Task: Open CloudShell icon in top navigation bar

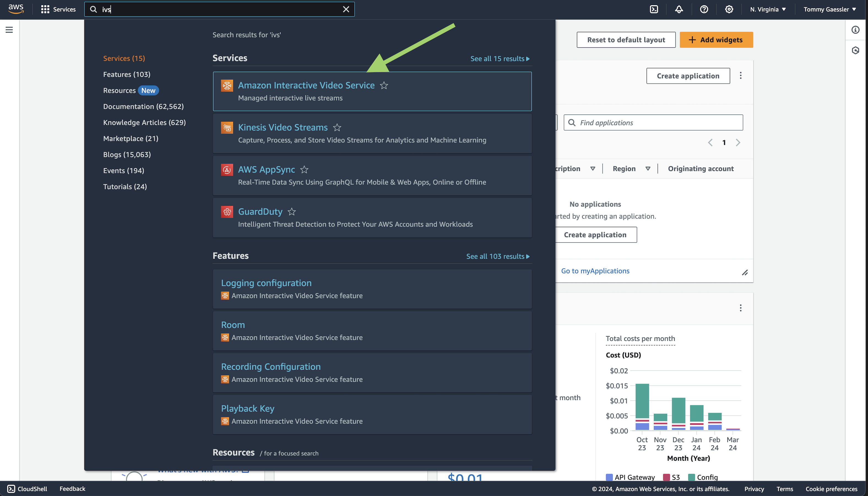Action: click(x=654, y=9)
